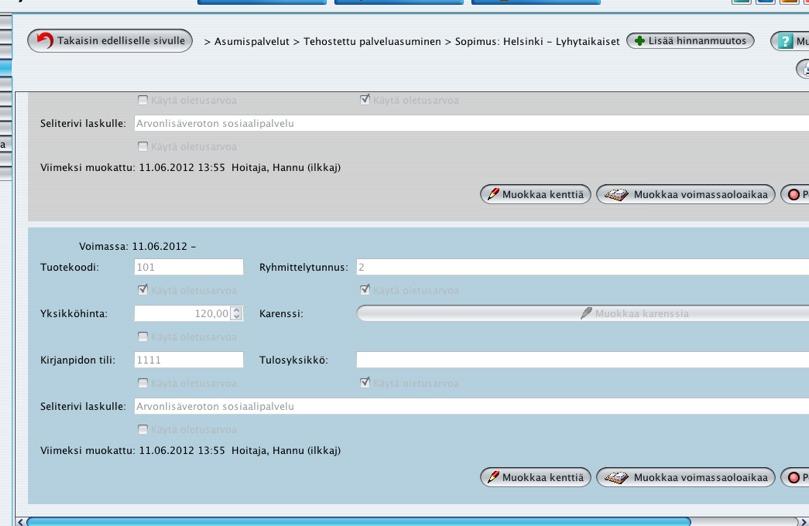The width and height of the screenshot is (809, 526).
Task: Click the pencil icon on Muokkaa karenssia
Action: [586, 313]
